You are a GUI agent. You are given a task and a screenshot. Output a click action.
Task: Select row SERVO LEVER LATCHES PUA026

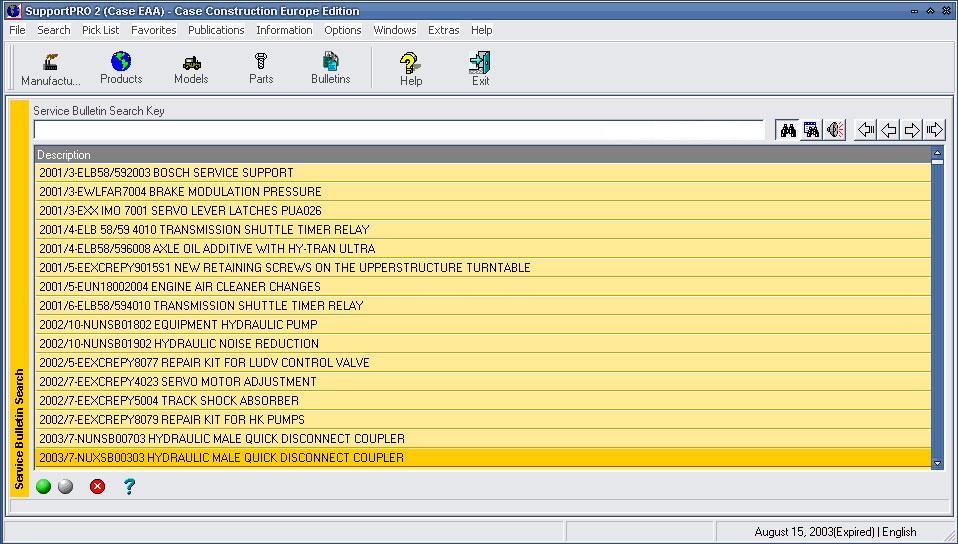click(483, 210)
